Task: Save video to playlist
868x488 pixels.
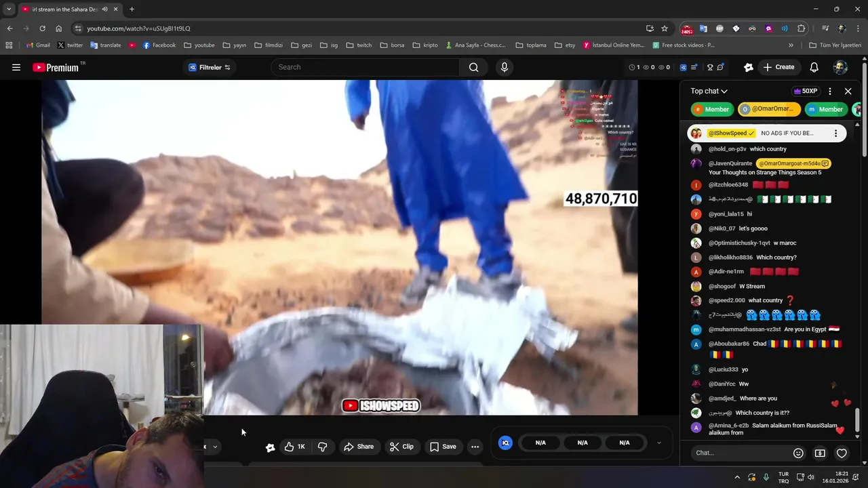Action: click(x=443, y=447)
